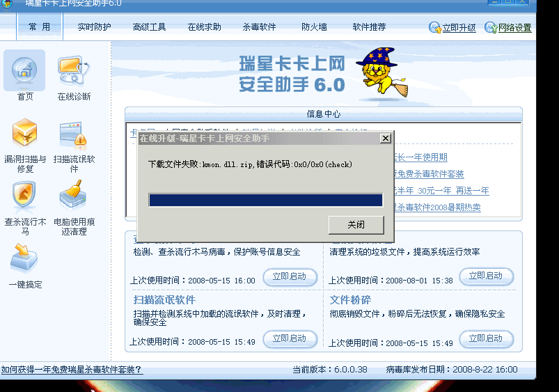The height and width of the screenshot is (392, 559).
Task: Click 上次使用时间 2008-05-15 16:00 text
Action: (193, 281)
